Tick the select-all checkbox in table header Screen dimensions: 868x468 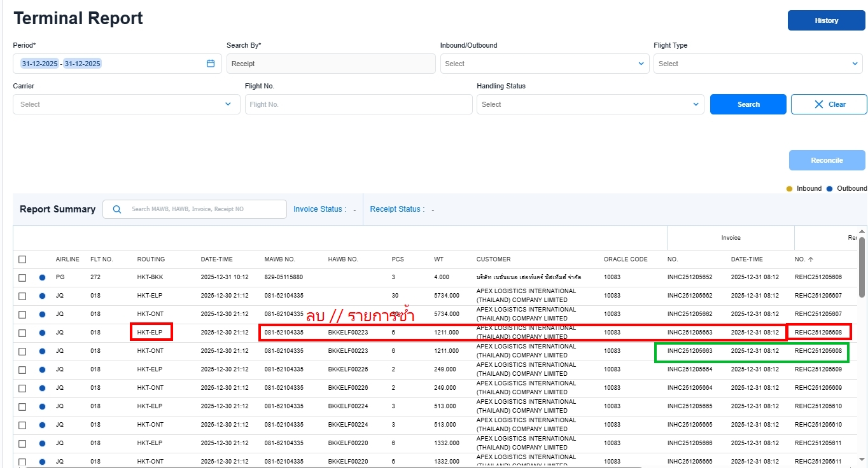(22, 259)
